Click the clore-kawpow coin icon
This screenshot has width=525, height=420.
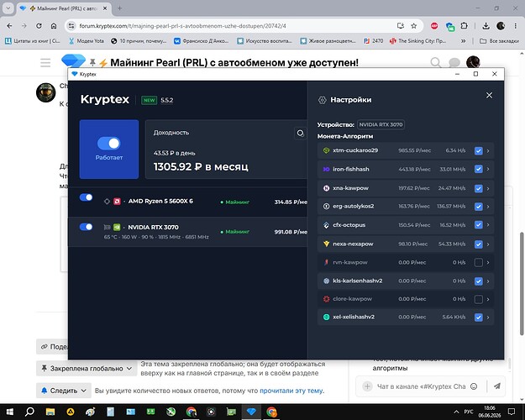click(x=326, y=299)
